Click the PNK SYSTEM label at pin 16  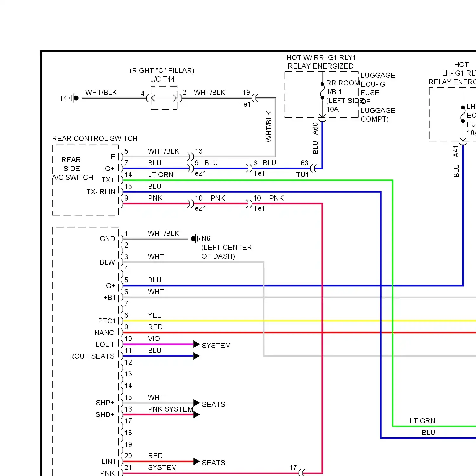point(171,409)
